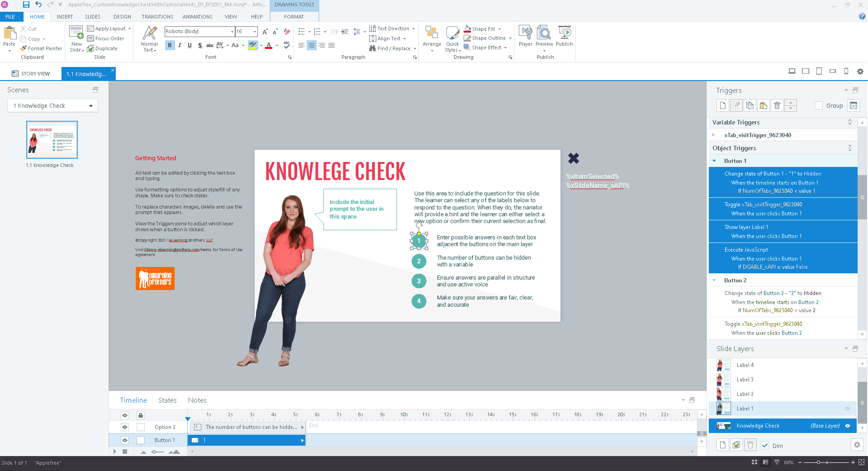Viewport: 868px width, 471px height.
Task: Create a new trigger in Triggers panel
Action: pyautogui.click(x=722, y=105)
